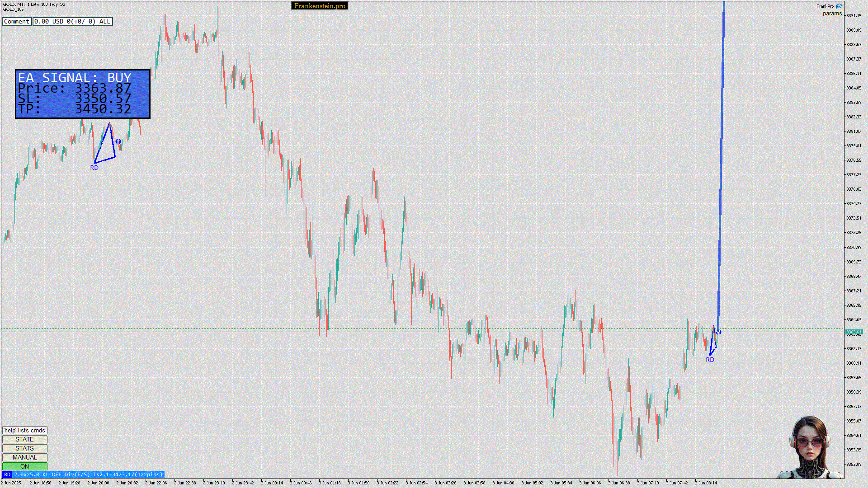Click the 0.00 USD ALL profit display

coord(72,21)
